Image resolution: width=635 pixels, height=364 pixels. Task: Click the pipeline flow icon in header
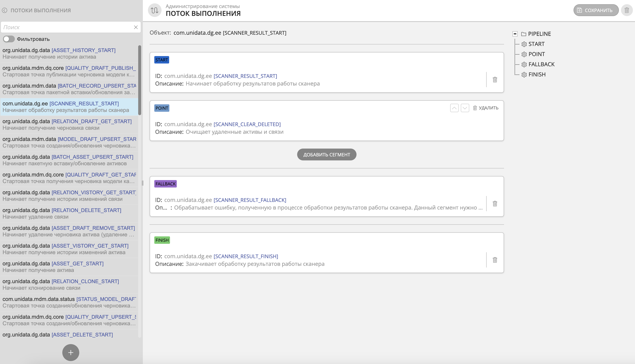click(x=155, y=10)
